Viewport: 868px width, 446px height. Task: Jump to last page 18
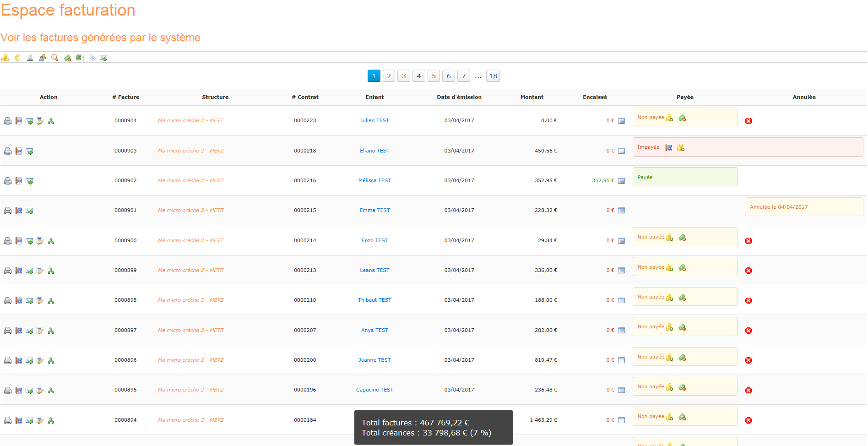(493, 76)
